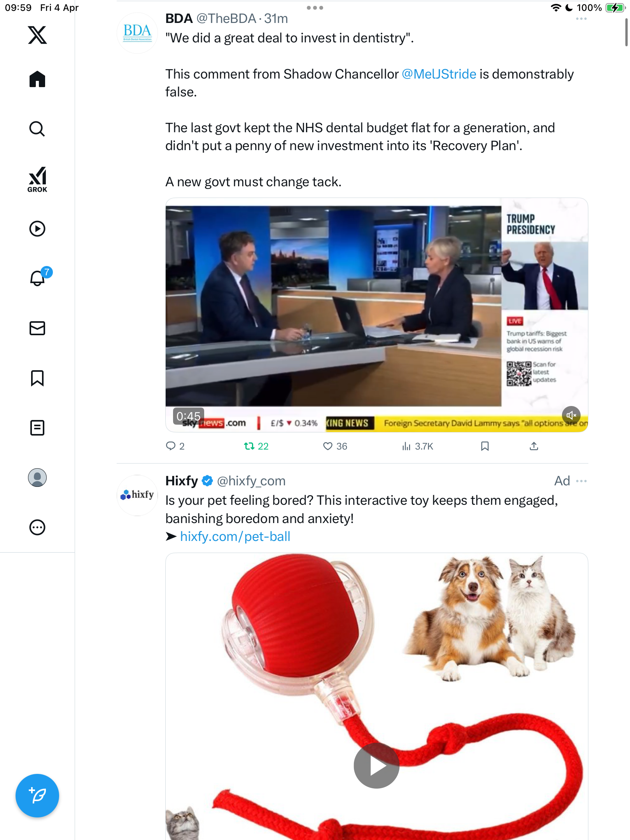Bookmark the BDA post
The image size is (630, 840).
pos(485,446)
